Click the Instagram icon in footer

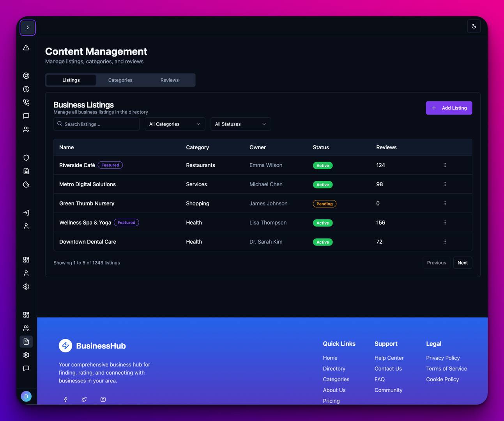tap(103, 399)
